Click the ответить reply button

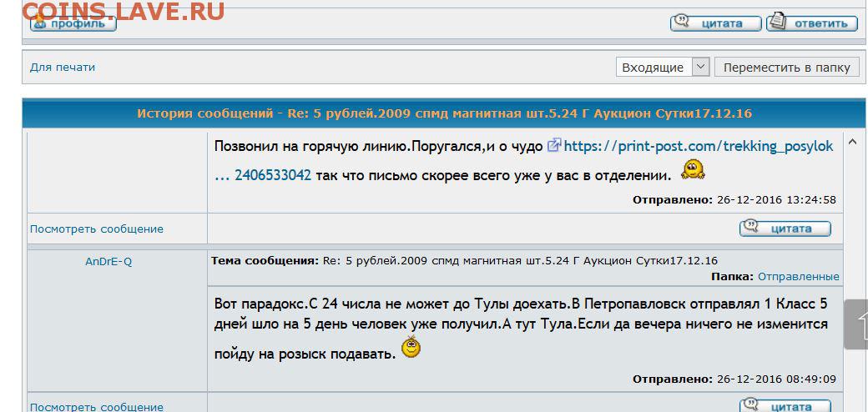coord(811,23)
